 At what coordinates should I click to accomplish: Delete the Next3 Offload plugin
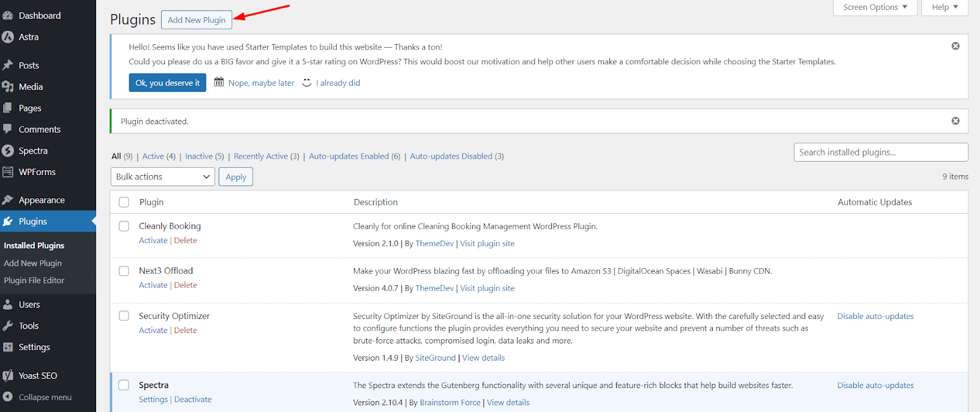coord(186,285)
